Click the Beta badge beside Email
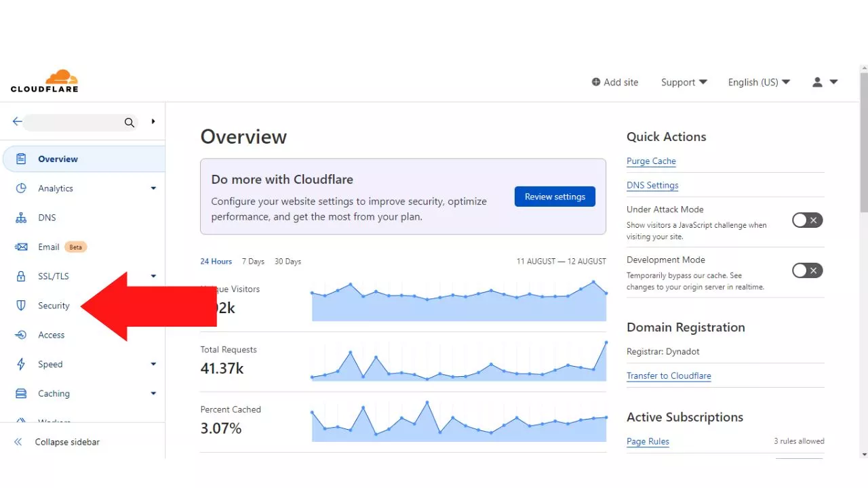 coord(76,247)
